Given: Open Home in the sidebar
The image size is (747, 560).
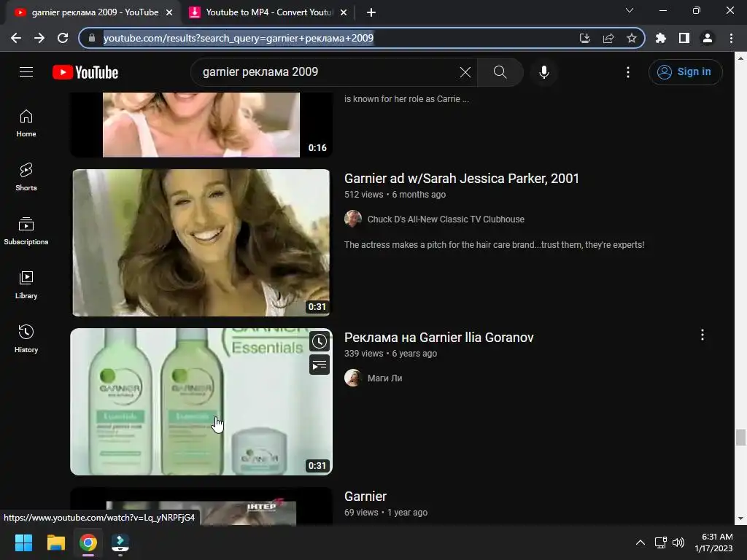Looking at the screenshot, I should pos(26,123).
